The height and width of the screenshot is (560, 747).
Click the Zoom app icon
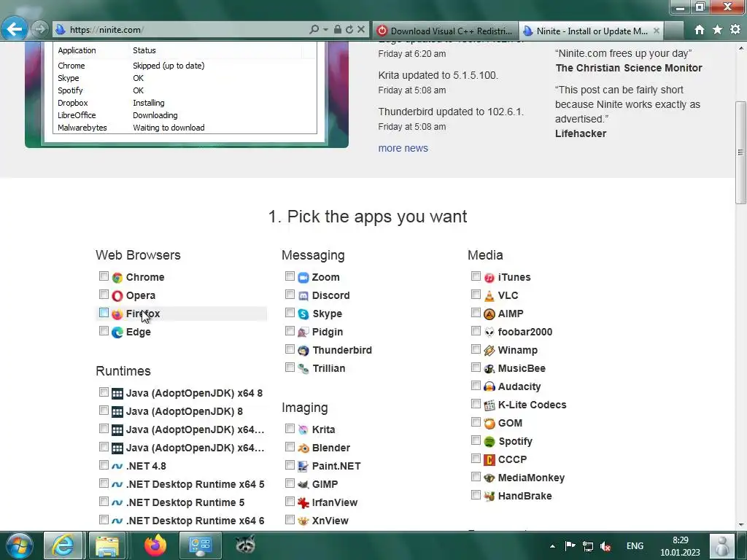click(x=303, y=277)
